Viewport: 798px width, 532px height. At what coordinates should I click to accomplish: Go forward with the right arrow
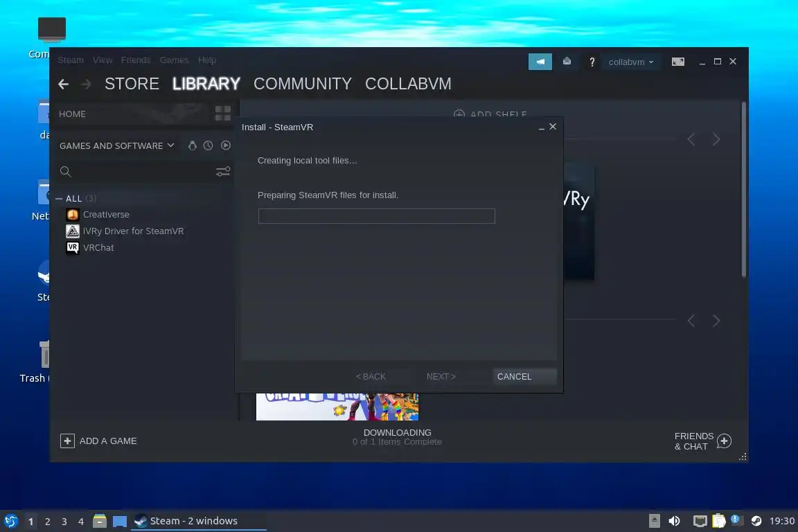[x=86, y=84]
